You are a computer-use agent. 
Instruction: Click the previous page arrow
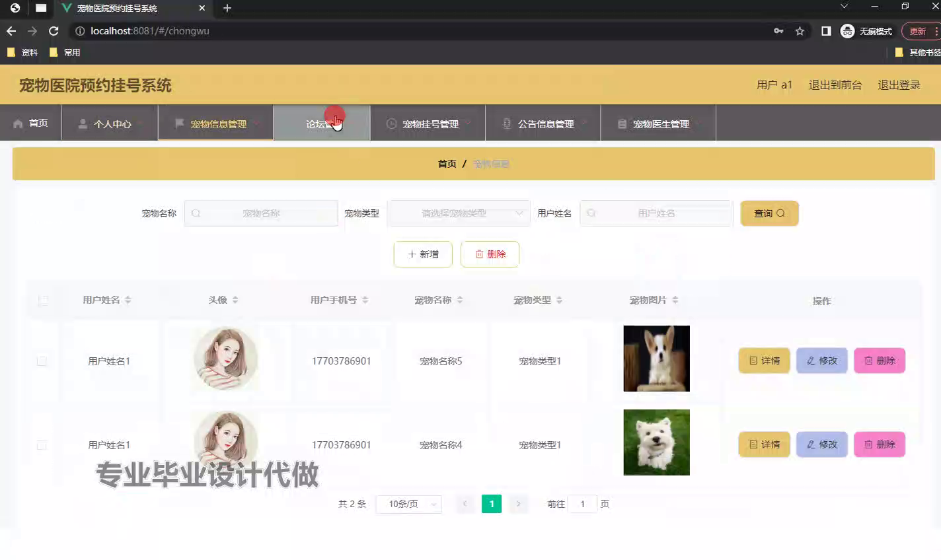465,504
